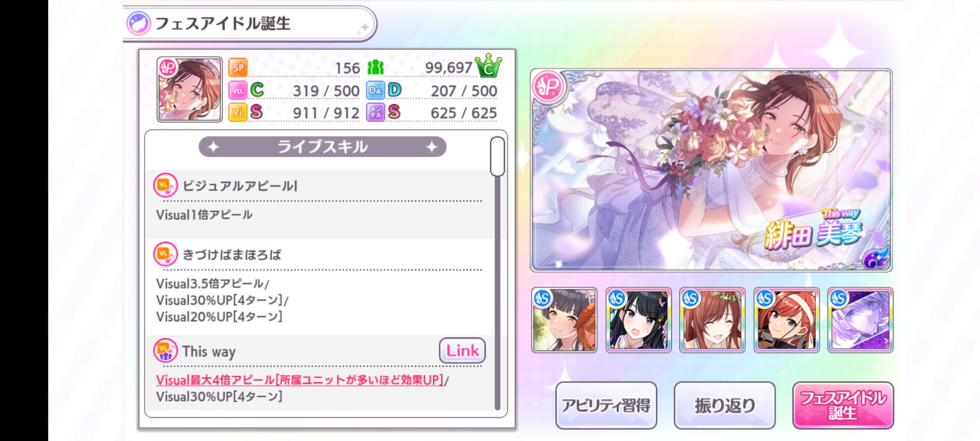Image resolution: width=980 pixels, height=441 pixels.
Task: Click the live skill list scrollbar handle
Action: 497,156
